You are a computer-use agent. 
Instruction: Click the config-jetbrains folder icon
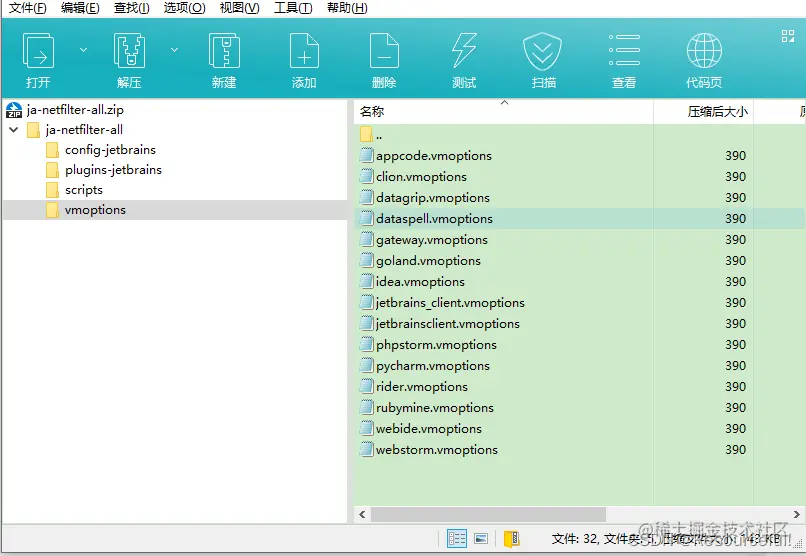(52, 150)
